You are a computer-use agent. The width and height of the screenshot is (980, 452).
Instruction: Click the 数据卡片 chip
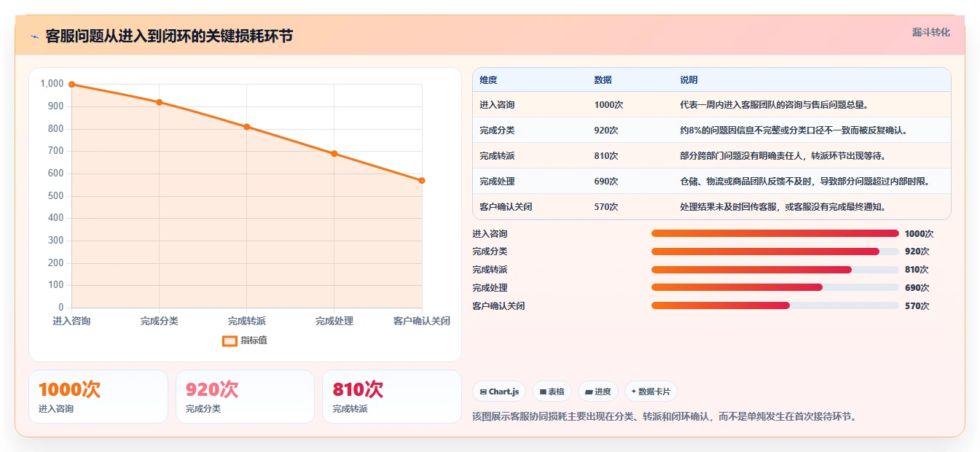[x=651, y=391]
